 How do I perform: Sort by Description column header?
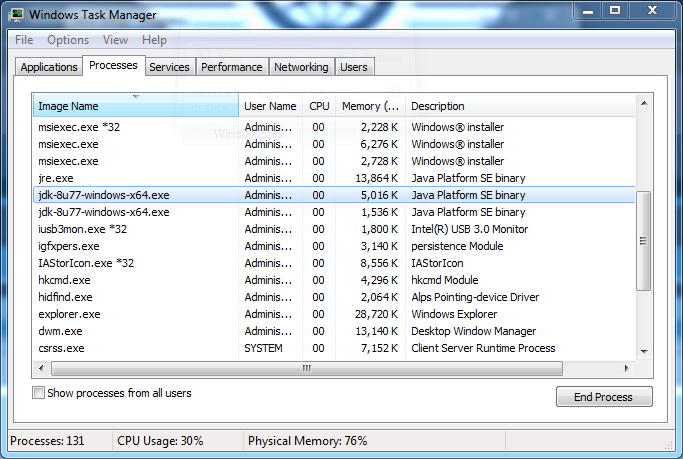point(520,106)
